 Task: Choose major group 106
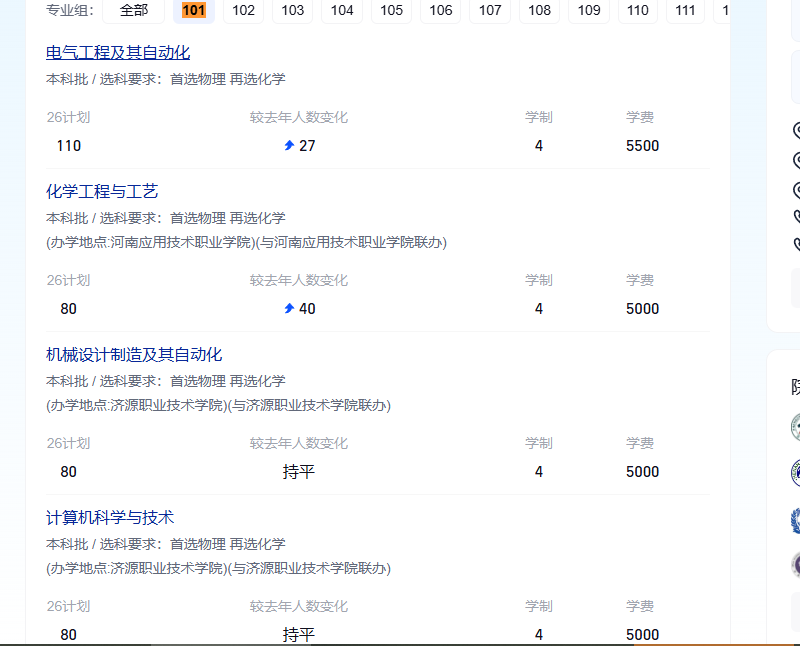pos(441,10)
